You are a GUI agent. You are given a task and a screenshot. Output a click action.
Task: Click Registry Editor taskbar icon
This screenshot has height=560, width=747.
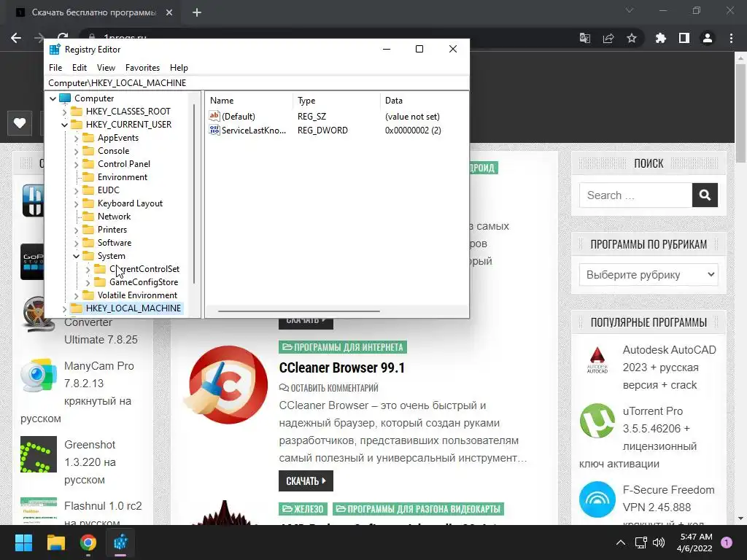pyautogui.click(x=120, y=542)
